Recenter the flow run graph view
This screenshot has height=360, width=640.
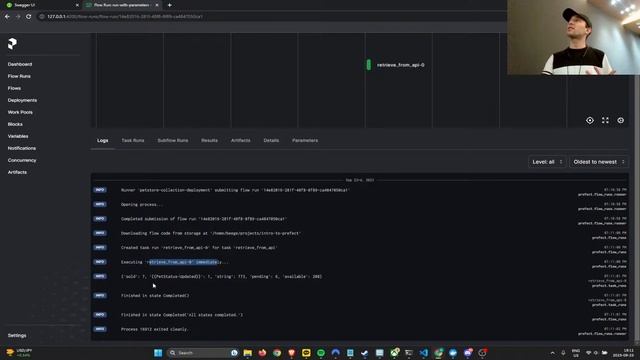590,120
